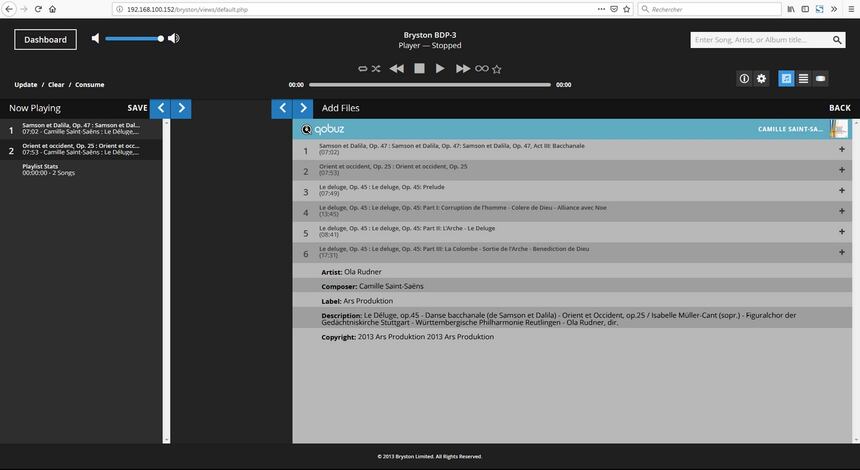Open the info panel icon
The width and height of the screenshot is (860, 470).
click(744, 78)
